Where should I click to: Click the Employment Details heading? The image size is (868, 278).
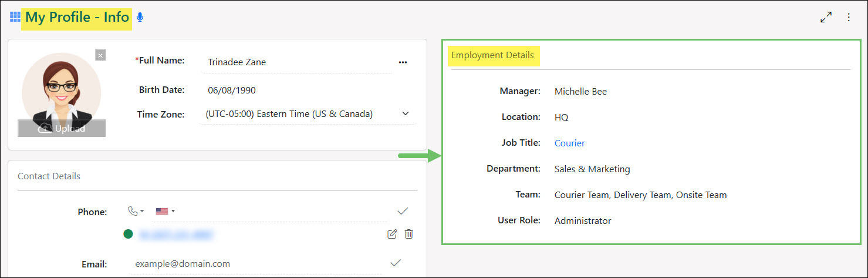click(492, 55)
